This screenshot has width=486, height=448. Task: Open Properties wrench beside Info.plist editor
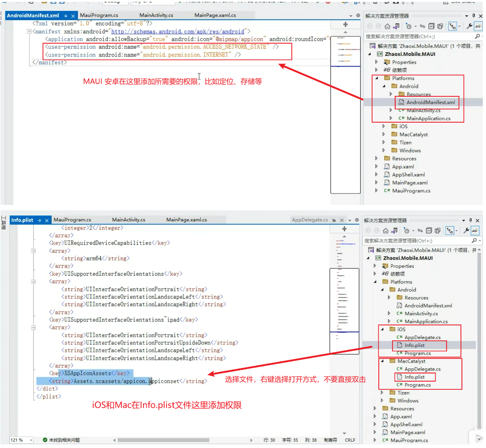click(466, 230)
